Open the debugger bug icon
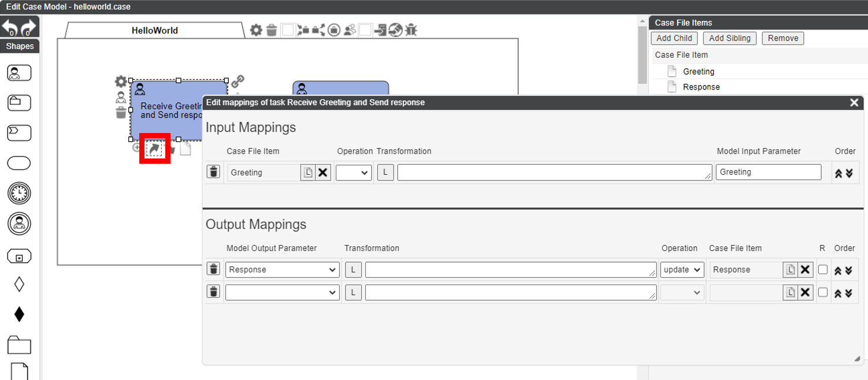This screenshot has width=868, height=380. click(411, 30)
